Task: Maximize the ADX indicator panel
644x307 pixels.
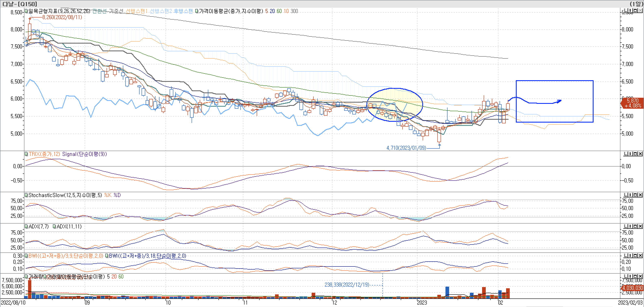Action: click(635, 226)
